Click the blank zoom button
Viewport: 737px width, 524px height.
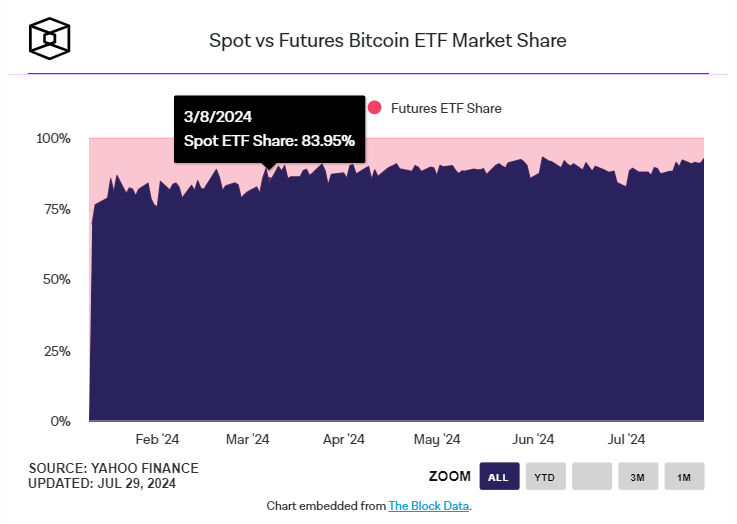click(x=591, y=477)
